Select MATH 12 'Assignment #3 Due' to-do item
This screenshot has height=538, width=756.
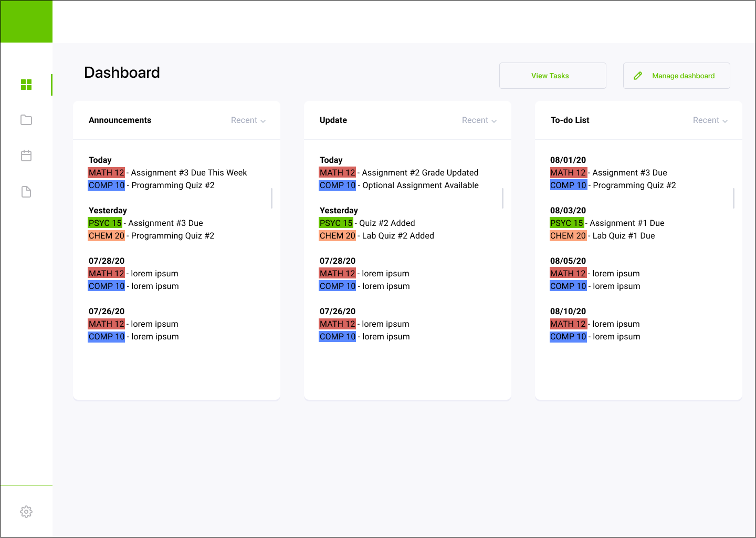click(x=608, y=173)
